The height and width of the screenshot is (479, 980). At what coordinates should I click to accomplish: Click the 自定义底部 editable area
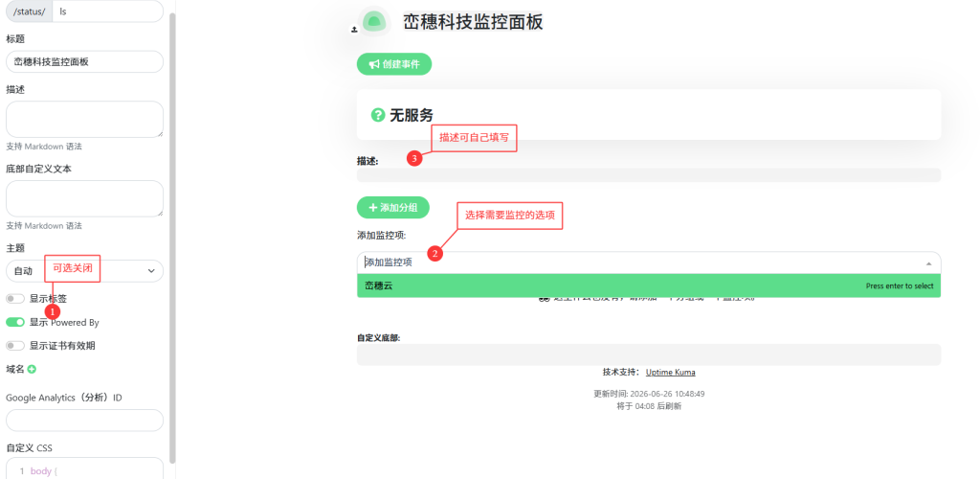coord(649,354)
